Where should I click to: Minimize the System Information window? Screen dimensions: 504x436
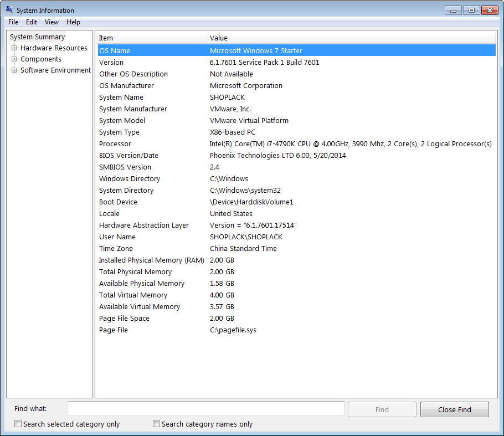click(453, 11)
